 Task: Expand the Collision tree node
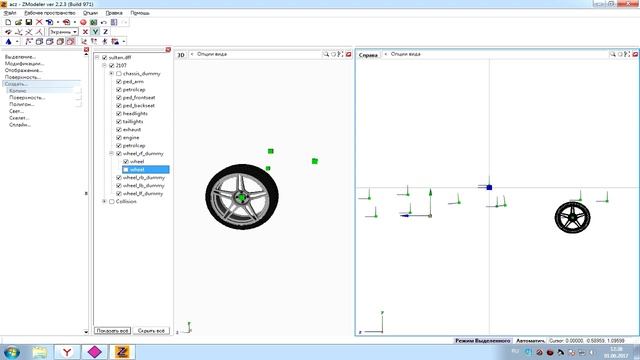click(104, 202)
